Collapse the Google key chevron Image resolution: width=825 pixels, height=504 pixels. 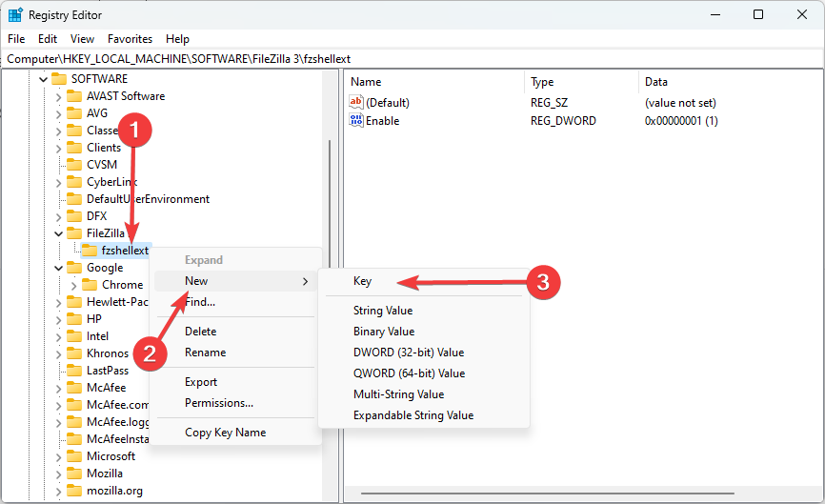[x=58, y=268]
